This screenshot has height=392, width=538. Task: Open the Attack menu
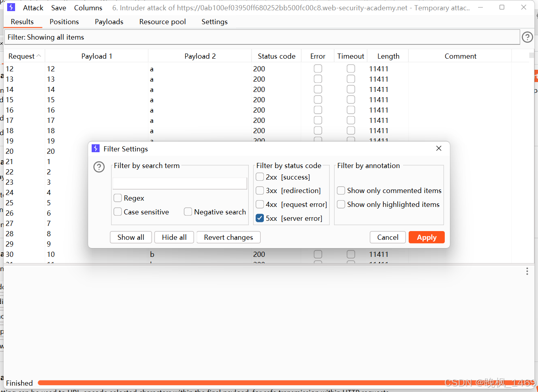click(33, 8)
